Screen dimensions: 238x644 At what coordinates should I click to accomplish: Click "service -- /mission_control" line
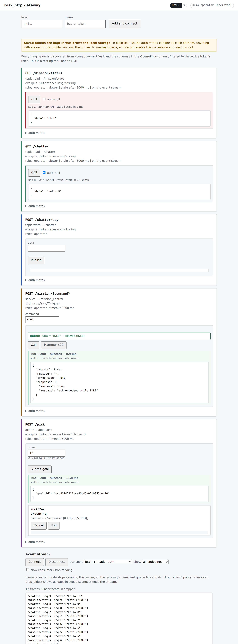point(44,299)
